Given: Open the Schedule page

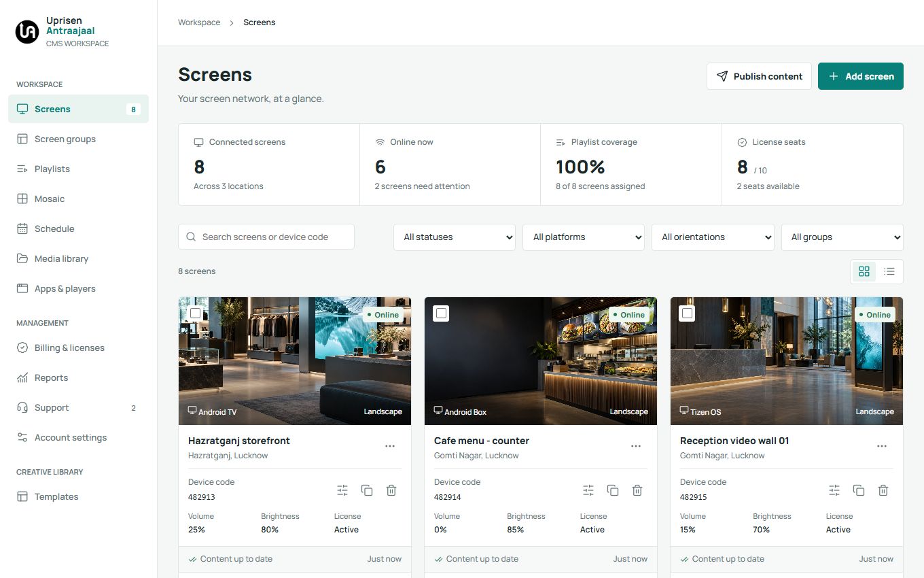Looking at the screenshot, I should (78, 228).
